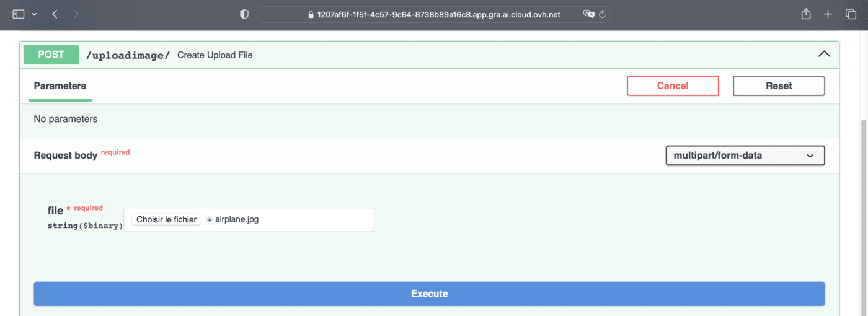The image size is (868, 316).
Task: Reload the page with the refresh icon
Action: point(601,14)
